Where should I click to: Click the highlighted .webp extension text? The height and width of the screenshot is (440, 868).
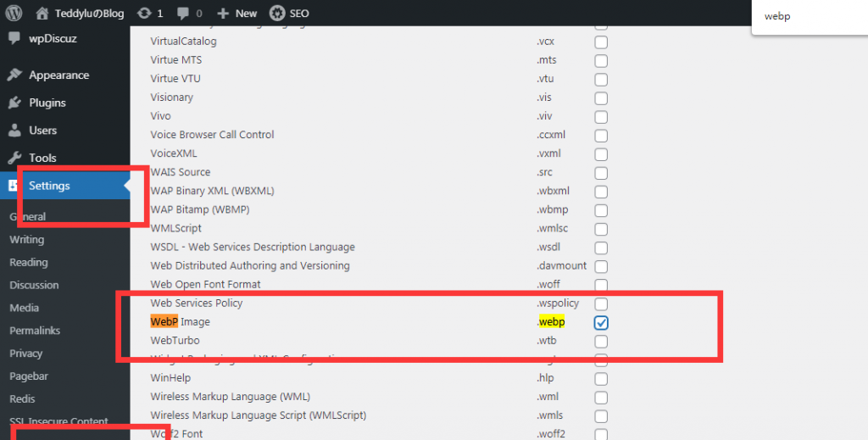551,321
